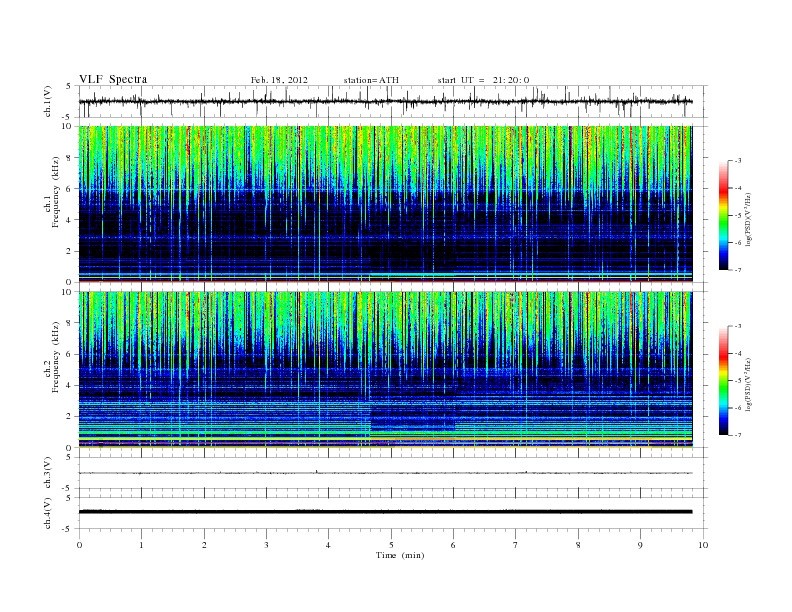Click the ch.2 spectrogram plot
The image size is (792, 612).
[x=385, y=370]
